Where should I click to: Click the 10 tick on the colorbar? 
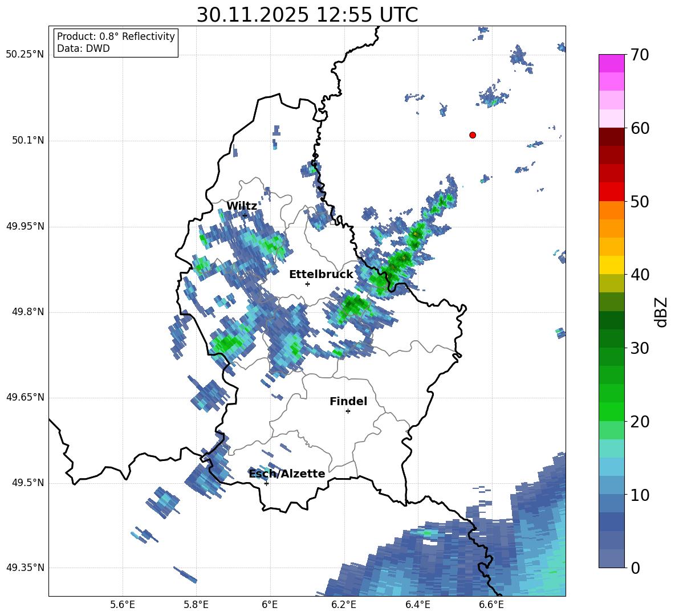pos(640,495)
